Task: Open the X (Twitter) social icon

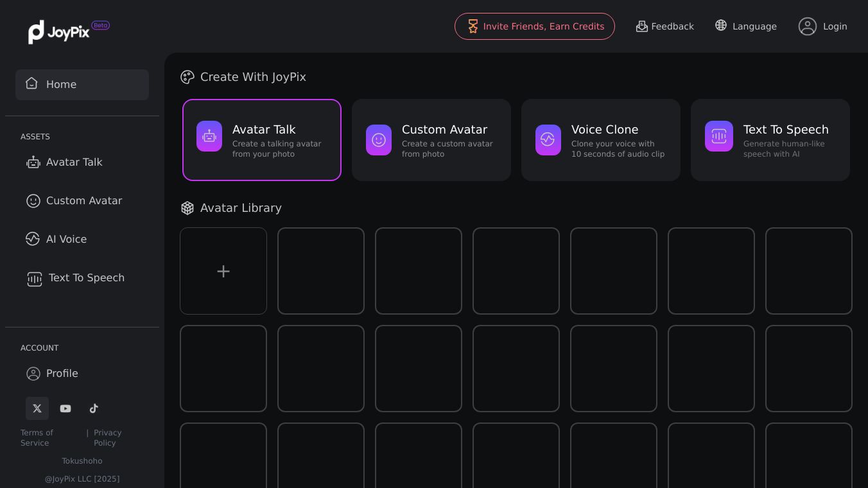Action: (37, 408)
